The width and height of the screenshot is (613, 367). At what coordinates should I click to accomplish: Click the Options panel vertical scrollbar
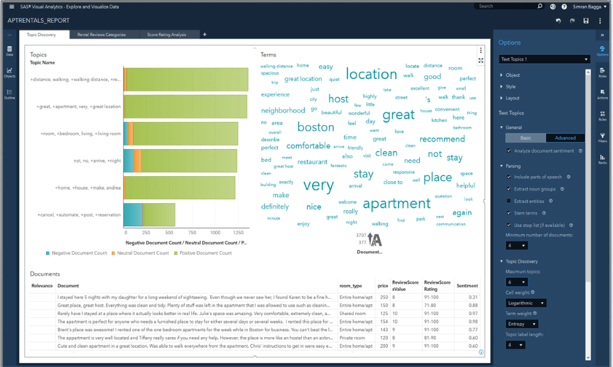pos(588,175)
